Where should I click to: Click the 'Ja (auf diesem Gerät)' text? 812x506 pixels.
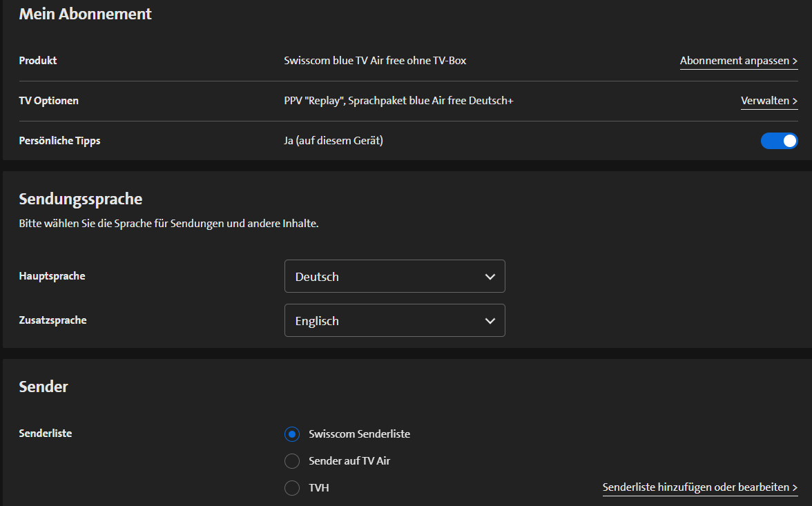[333, 141]
